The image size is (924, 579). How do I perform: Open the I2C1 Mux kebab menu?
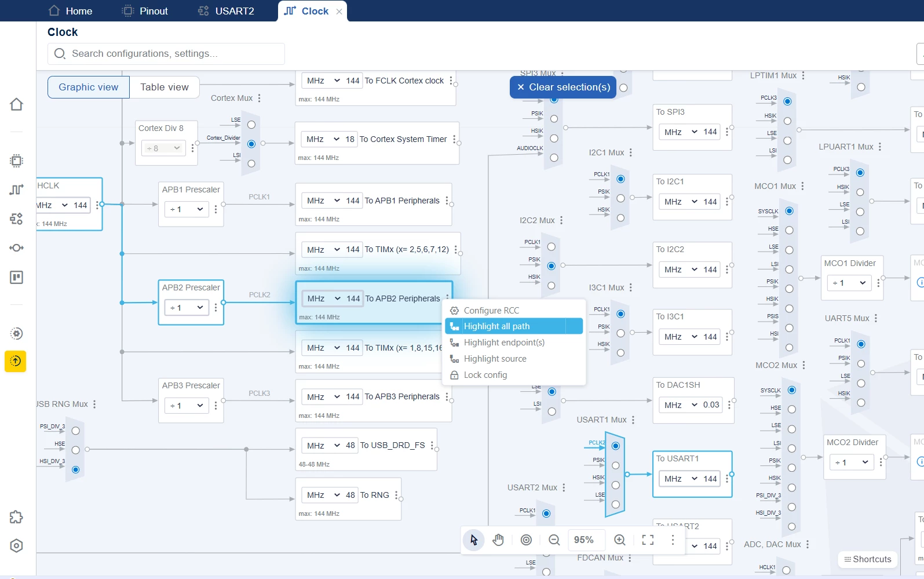tap(630, 152)
